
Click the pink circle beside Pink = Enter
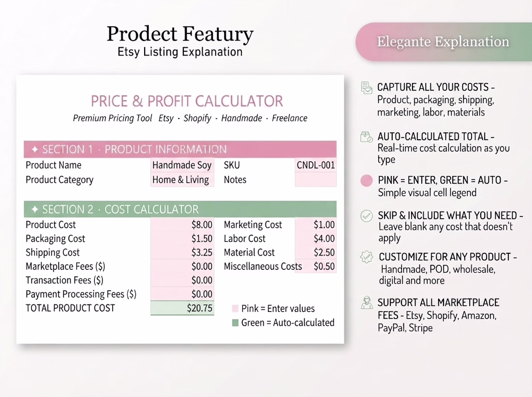click(x=367, y=180)
